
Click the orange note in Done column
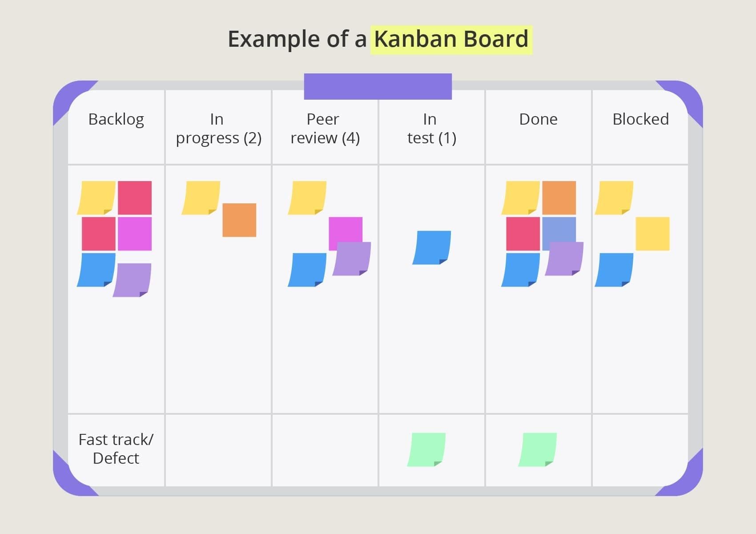pyautogui.click(x=559, y=198)
